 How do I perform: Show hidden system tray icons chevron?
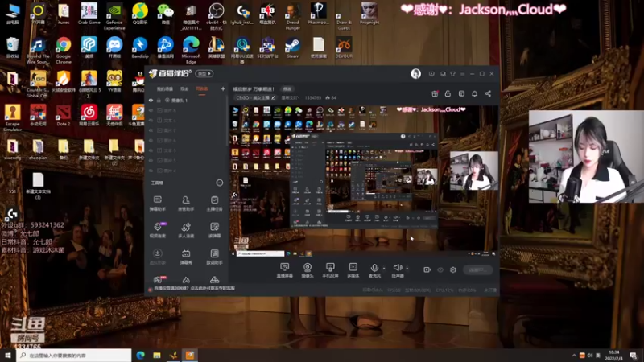point(574,355)
